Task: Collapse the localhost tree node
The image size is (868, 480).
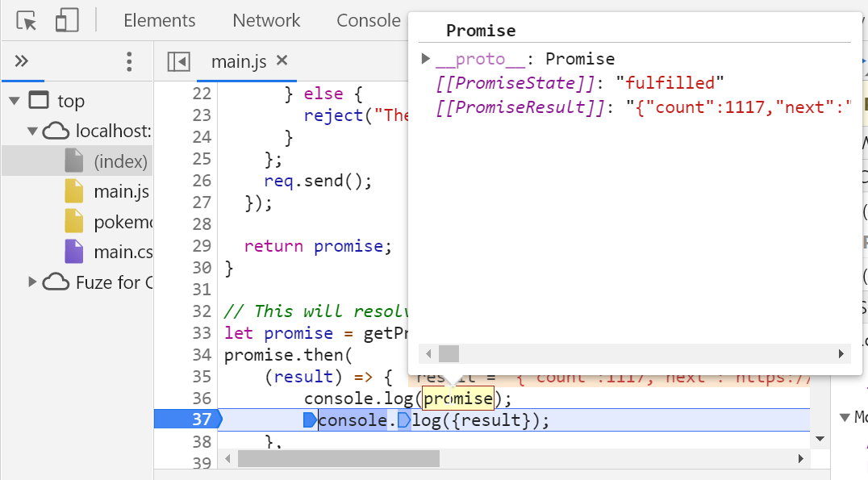Action: coord(32,131)
